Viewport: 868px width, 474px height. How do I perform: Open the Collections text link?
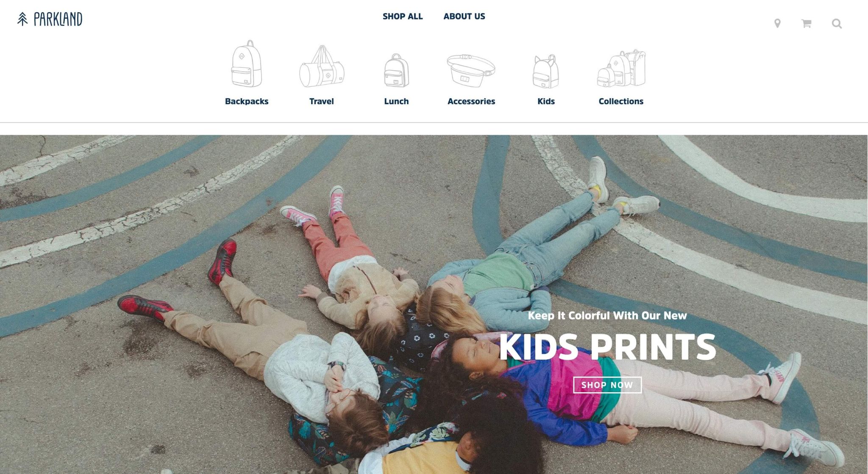tap(621, 101)
